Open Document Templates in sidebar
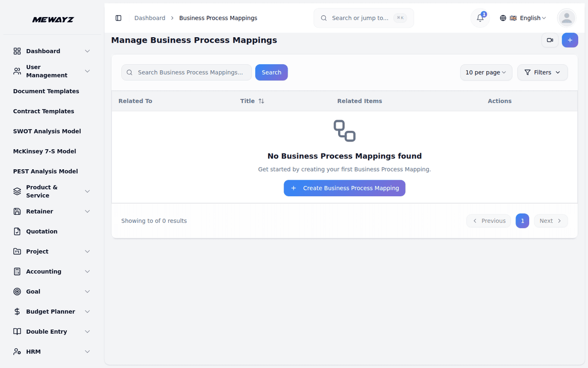The image size is (588, 368). [x=46, y=91]
